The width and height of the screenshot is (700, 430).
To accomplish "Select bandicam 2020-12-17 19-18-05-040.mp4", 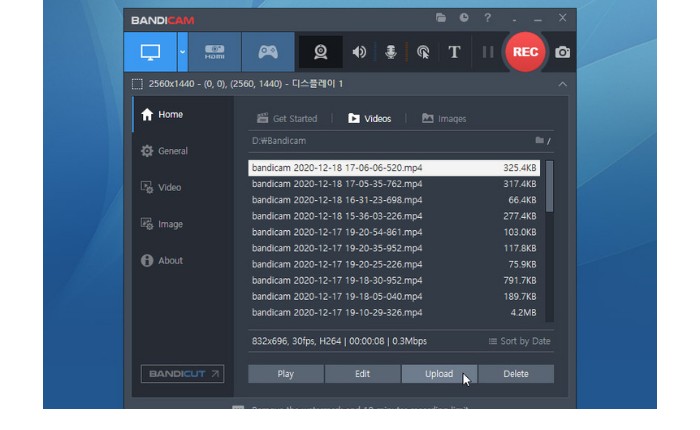I will 394,296.
